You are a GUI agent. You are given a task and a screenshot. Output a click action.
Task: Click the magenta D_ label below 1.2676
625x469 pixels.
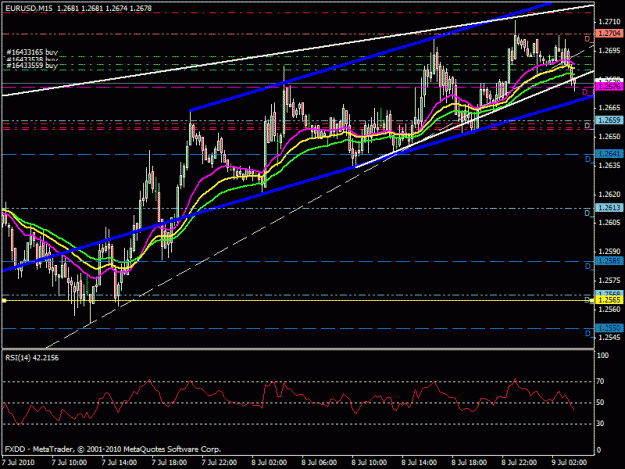pos(588,92)
